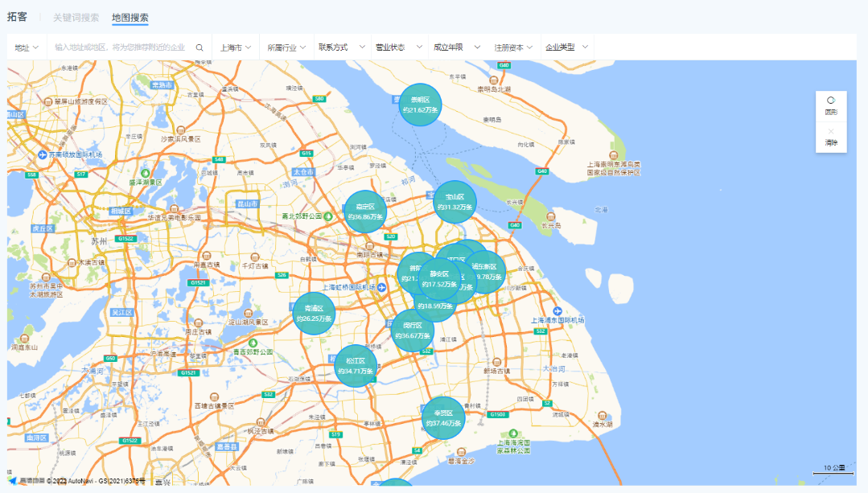The image size is (868, 493).
Task: Select the 太仓市 map label
Action: [x=303, y=172]
